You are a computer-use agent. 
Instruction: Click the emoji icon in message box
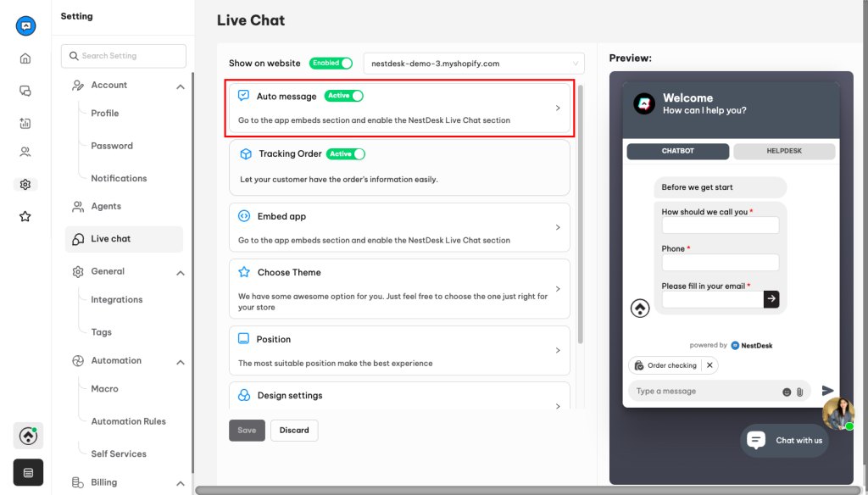point(787,392)
